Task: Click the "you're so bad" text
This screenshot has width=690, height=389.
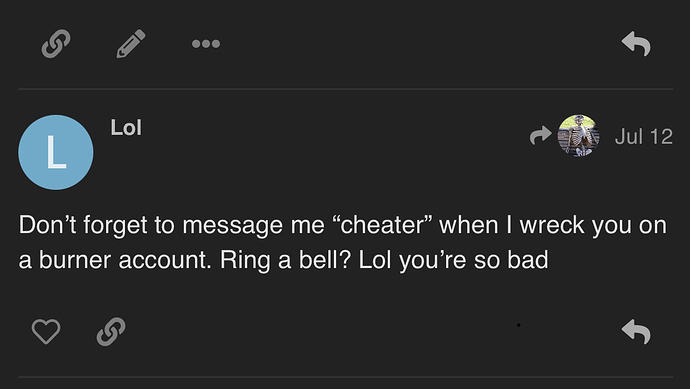Action: (473, 260)
